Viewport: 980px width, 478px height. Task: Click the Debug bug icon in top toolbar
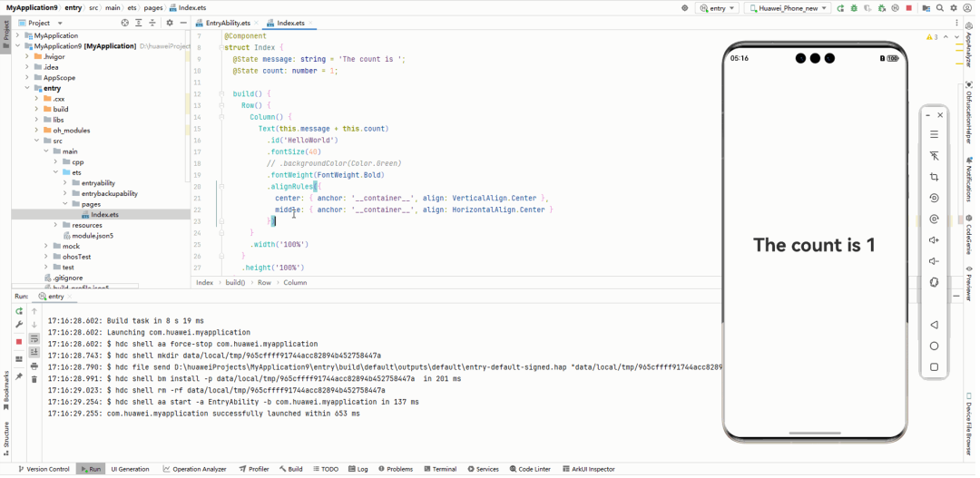pos(853,8)
